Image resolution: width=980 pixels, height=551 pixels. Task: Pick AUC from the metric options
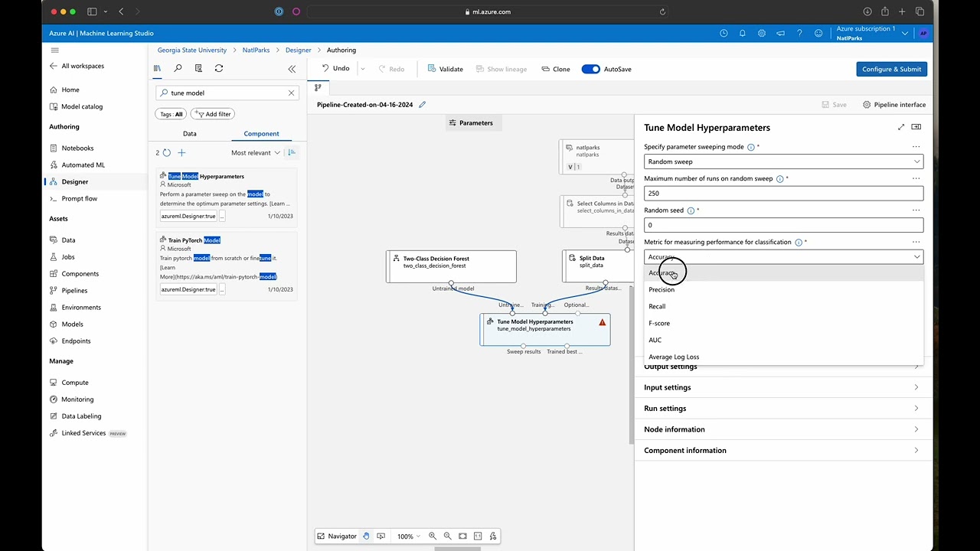(783, 340)
